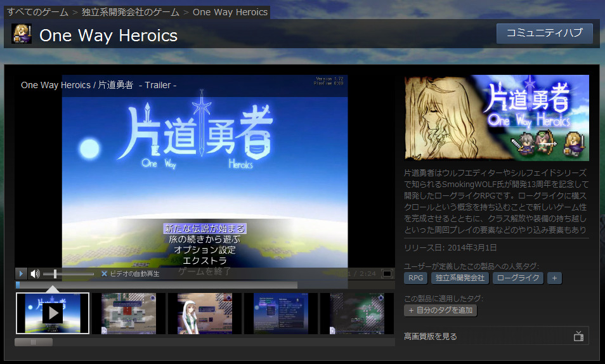The image size is (605, 364).
Task: Click the リリース日: 2014年3月1日 text
Action: coord(450,248)
